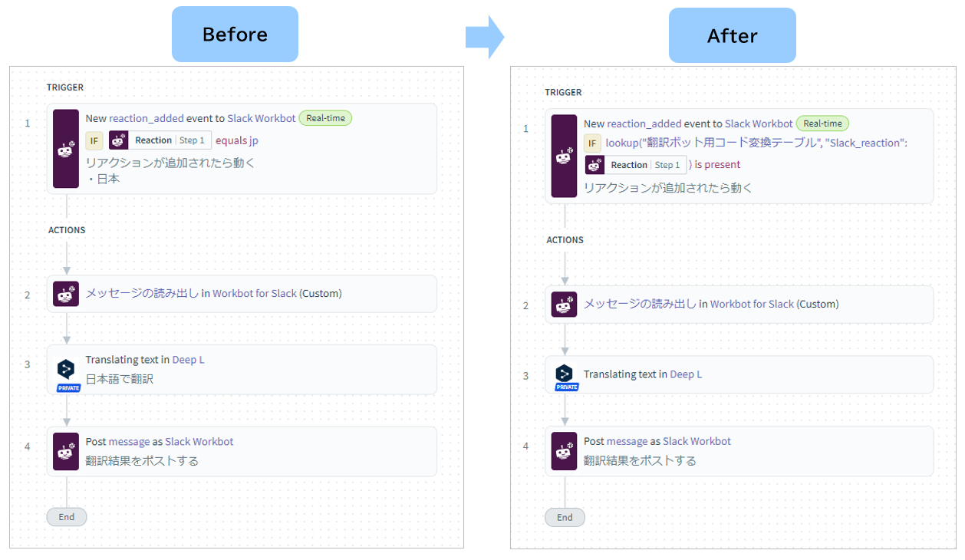Click small Workbot icon in Before Reaction pill

click(x=118, y=140)
